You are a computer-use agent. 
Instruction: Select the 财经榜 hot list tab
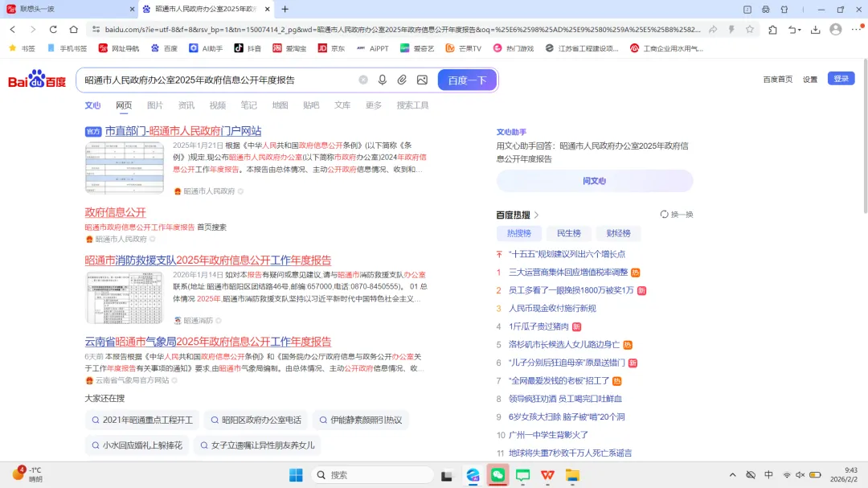click(618, 233)
